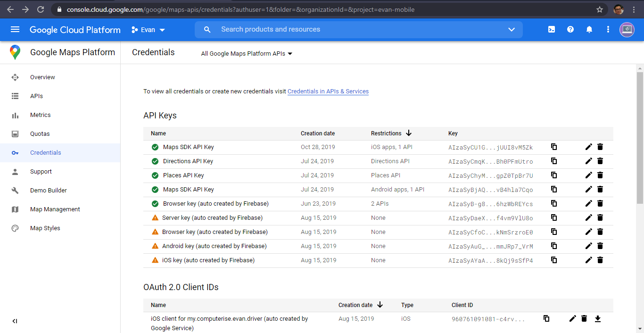The width and height of the screenshot is (644, 333).
Task: Open the Directions API Key name link
Action: (x=188, y=161)
